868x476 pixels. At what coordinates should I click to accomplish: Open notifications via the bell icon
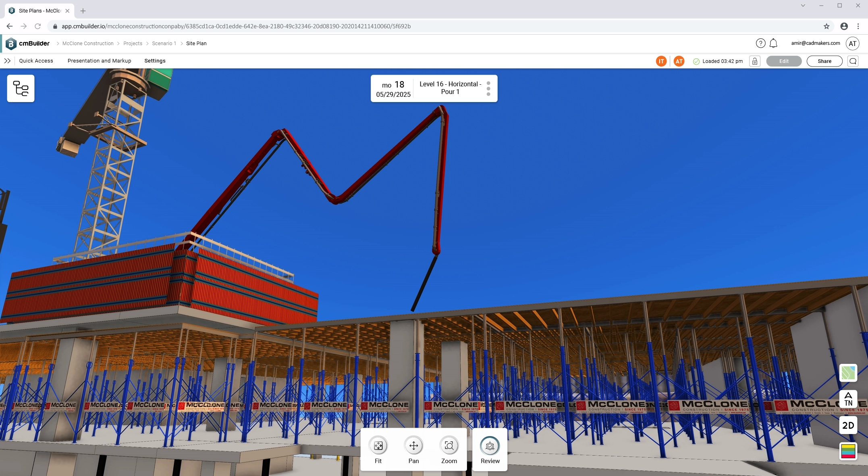point(773,43)
